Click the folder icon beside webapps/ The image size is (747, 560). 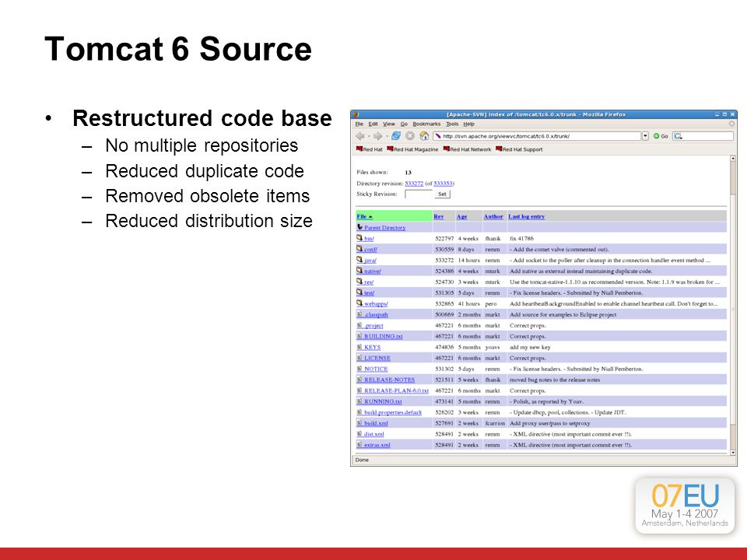(x=359, y=303)
